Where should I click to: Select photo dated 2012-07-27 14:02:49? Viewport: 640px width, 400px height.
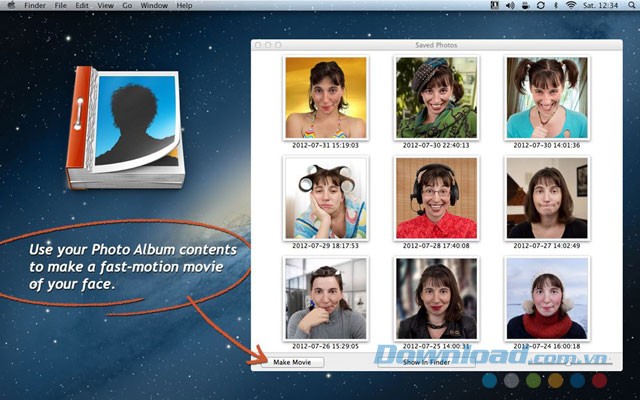click(x=547, y=198)
